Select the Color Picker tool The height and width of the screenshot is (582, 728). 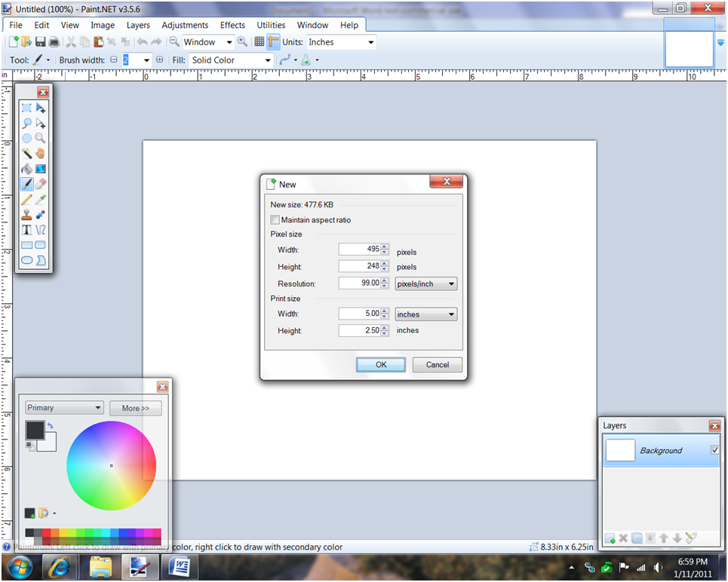pos(41,199)
